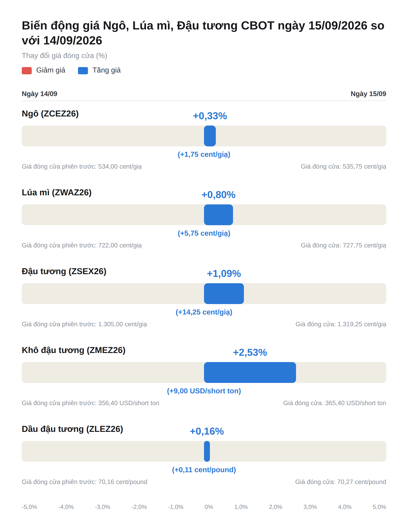Click the (+9,00 USD/short ton) label
The height and width of the screenshot is (532, 408).
(204, 391)
